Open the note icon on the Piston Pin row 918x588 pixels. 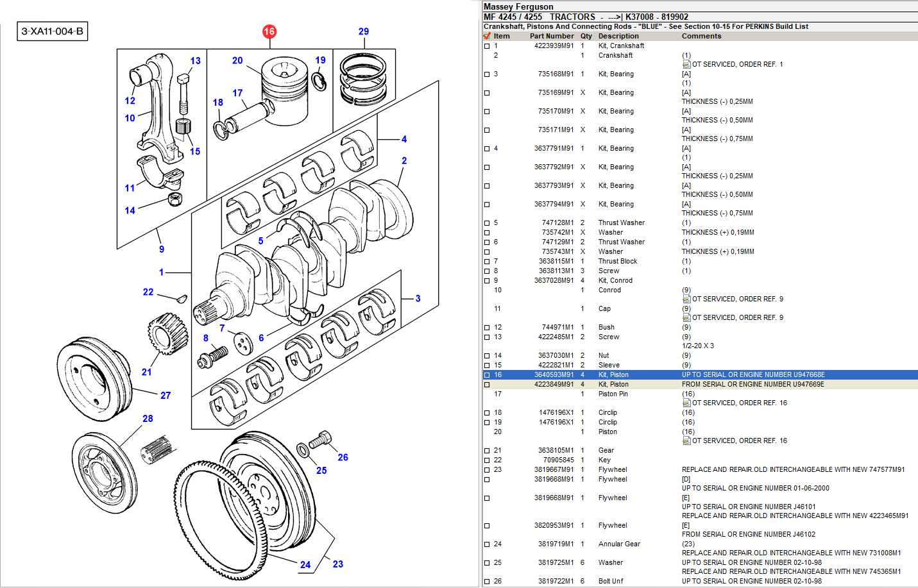pyautogui.click(x=686, y=403)
